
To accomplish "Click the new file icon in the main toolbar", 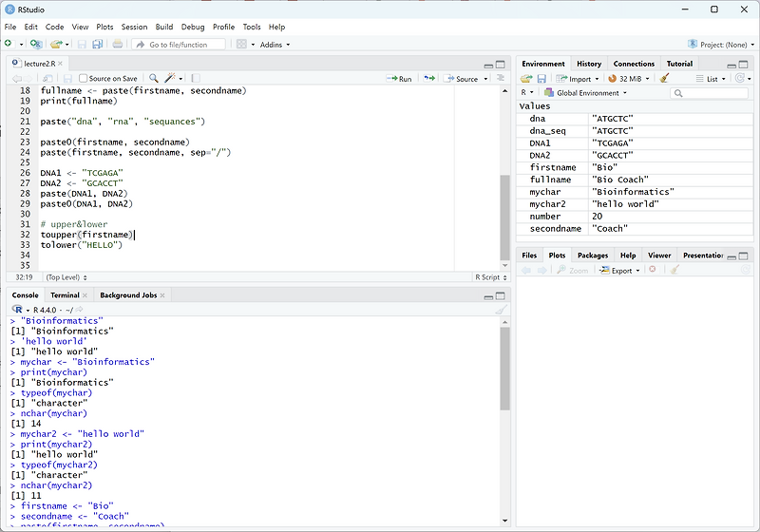I will point(9,45).
